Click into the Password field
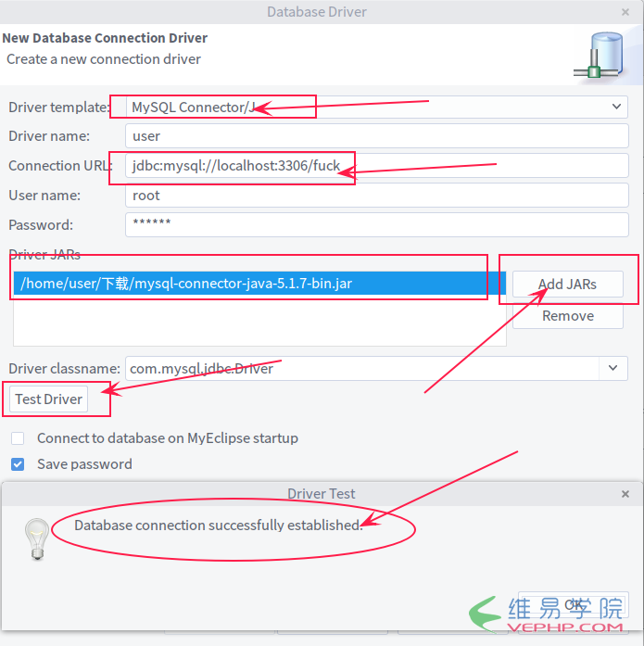This screenshot has width=644, height=646. coord(376,225)
